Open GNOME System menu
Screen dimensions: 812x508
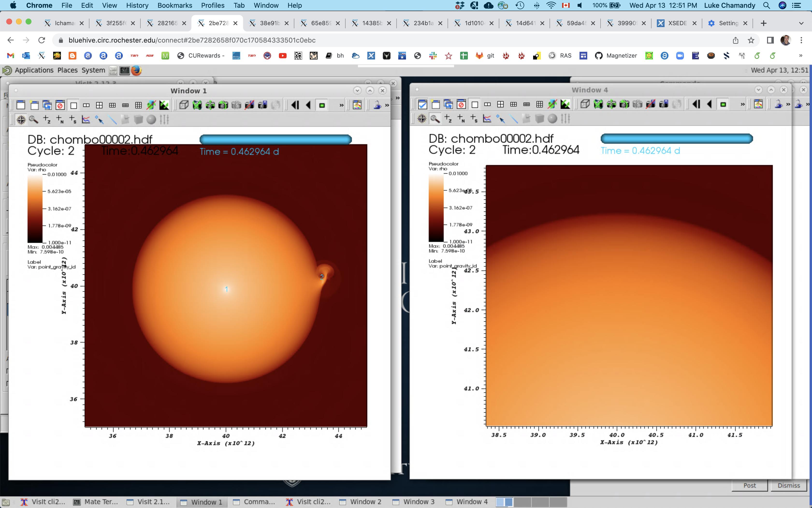93,70
